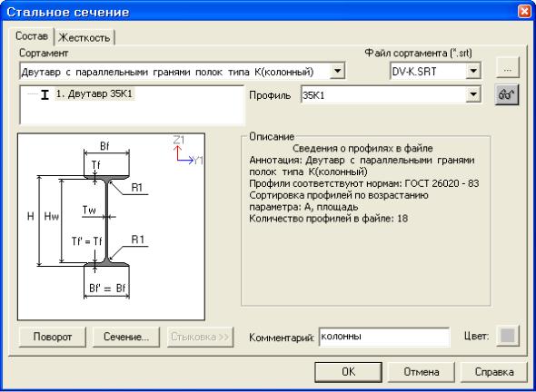The image size is (536, 392).
Task: Close the Стальное сечение dialog
Action: click(x=524, y=12)
